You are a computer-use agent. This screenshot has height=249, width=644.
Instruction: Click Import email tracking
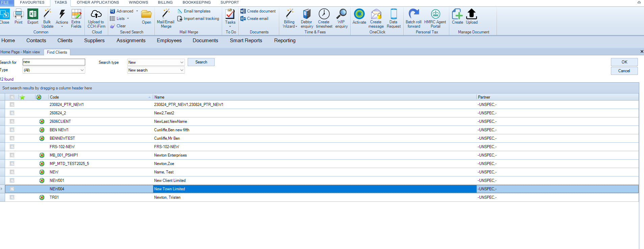198,19
